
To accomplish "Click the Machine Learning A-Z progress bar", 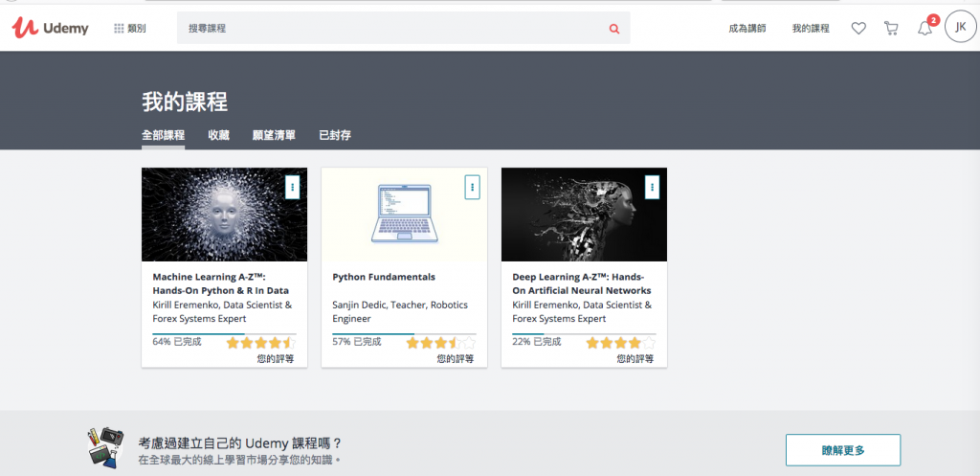I will [x=224, y=334].
